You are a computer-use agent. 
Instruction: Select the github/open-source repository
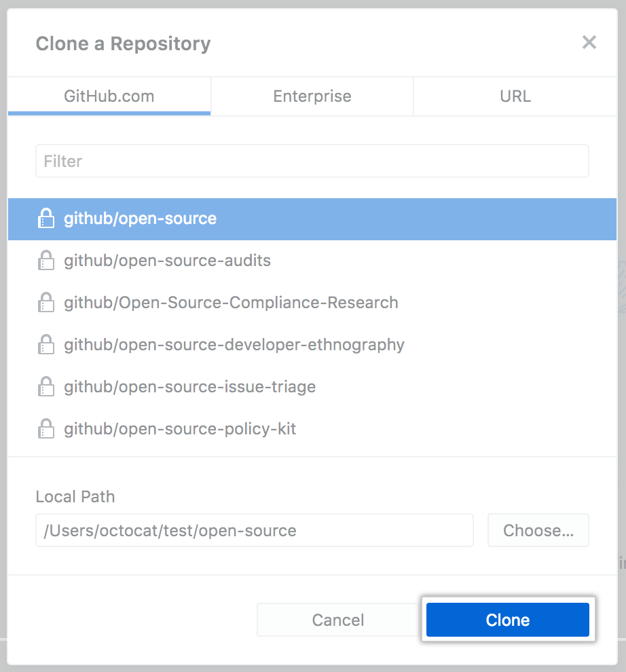141,219
